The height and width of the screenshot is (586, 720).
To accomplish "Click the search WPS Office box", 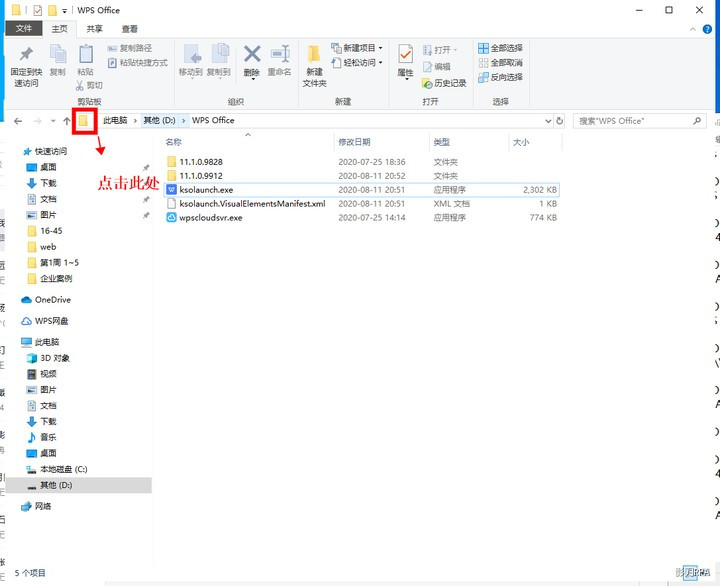I will coord(639,121).
